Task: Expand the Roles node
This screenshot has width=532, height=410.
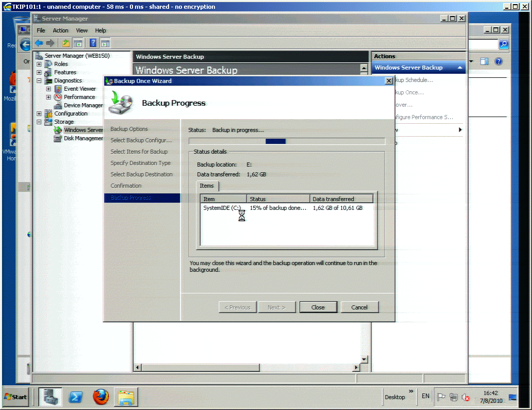Action: [x=39, y=64]
